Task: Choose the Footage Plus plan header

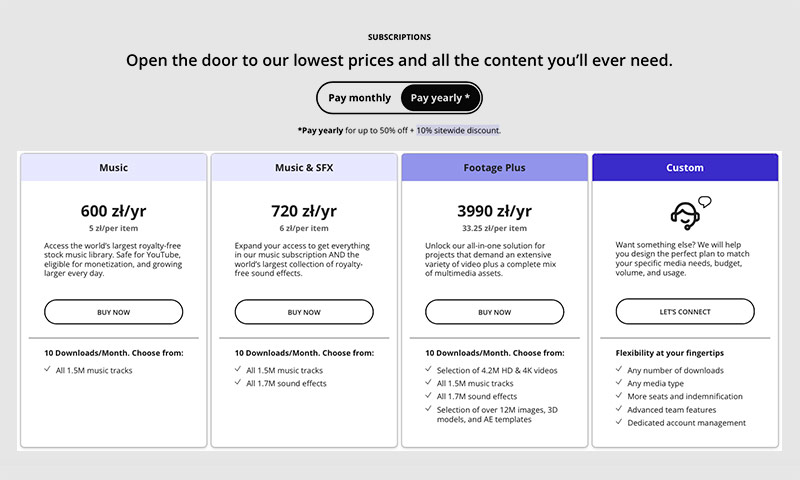Action: tap(495, 168)
